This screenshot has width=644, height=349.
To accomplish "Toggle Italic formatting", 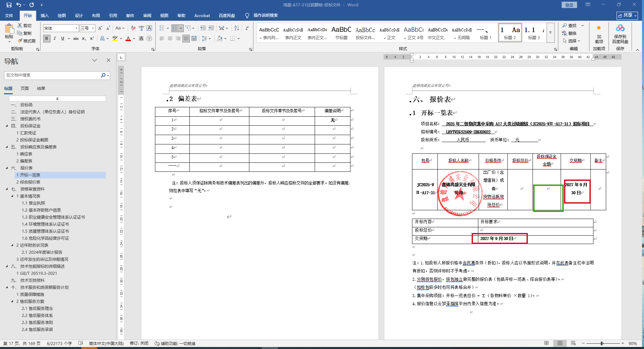I will coord(55,38).
